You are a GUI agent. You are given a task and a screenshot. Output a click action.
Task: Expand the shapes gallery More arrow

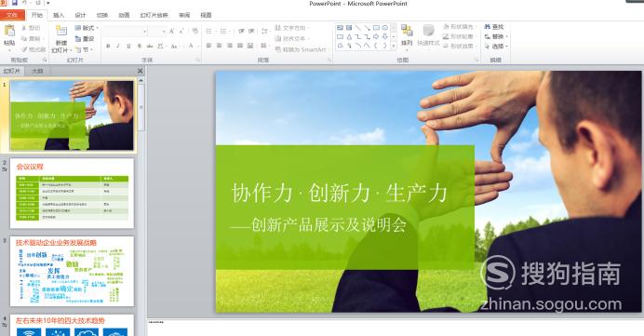click(x=394, y=46)
